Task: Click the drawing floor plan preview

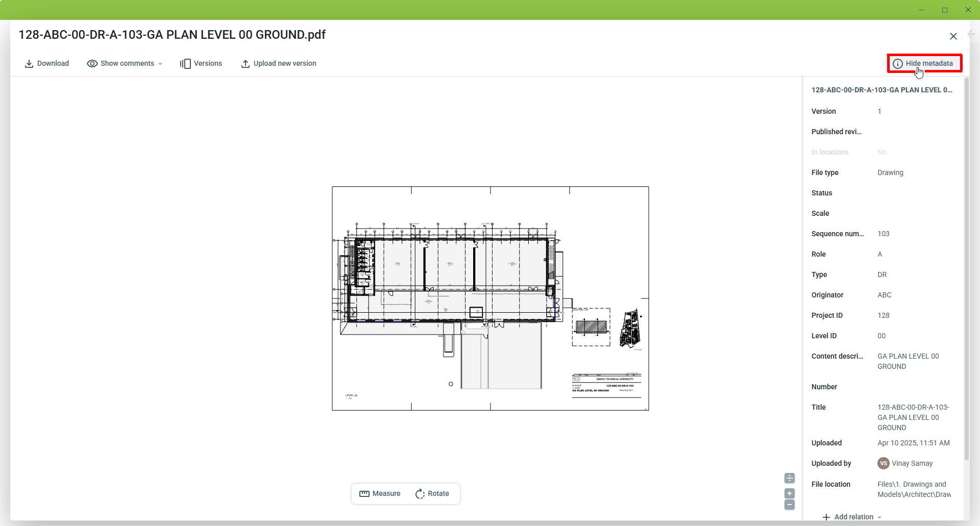Action: point(490,298)
